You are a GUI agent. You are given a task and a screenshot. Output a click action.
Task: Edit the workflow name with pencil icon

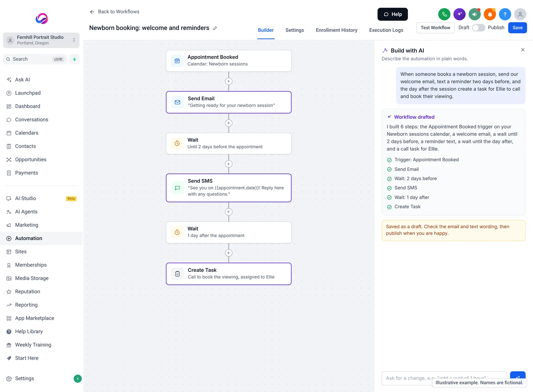click(x=215, y=28)
